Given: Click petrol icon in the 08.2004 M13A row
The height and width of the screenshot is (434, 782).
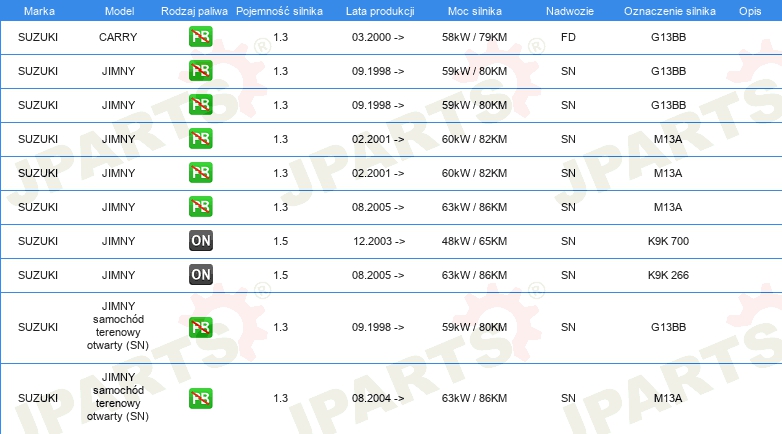Looking at the screenshot, I should coord(200,398).
